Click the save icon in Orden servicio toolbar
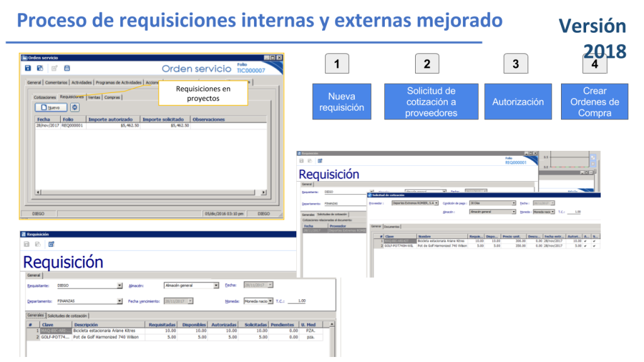The image size is (644, 362). coord(28,68)
